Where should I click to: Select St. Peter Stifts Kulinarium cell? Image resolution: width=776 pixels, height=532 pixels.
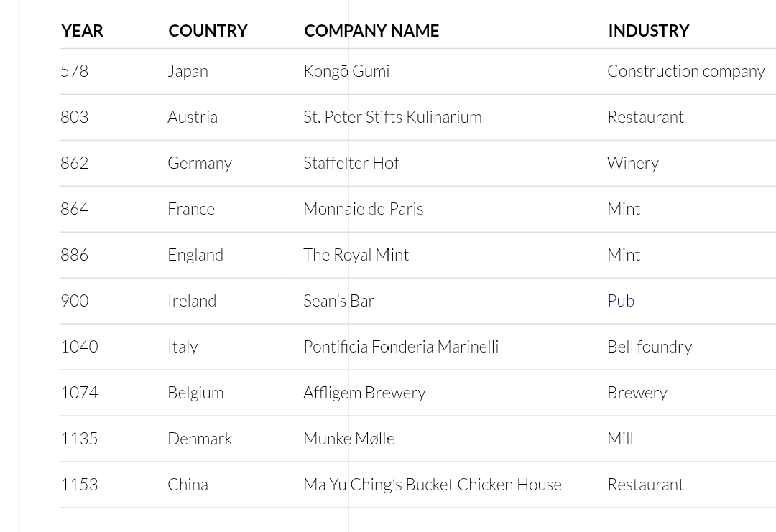tap(392, 117)
